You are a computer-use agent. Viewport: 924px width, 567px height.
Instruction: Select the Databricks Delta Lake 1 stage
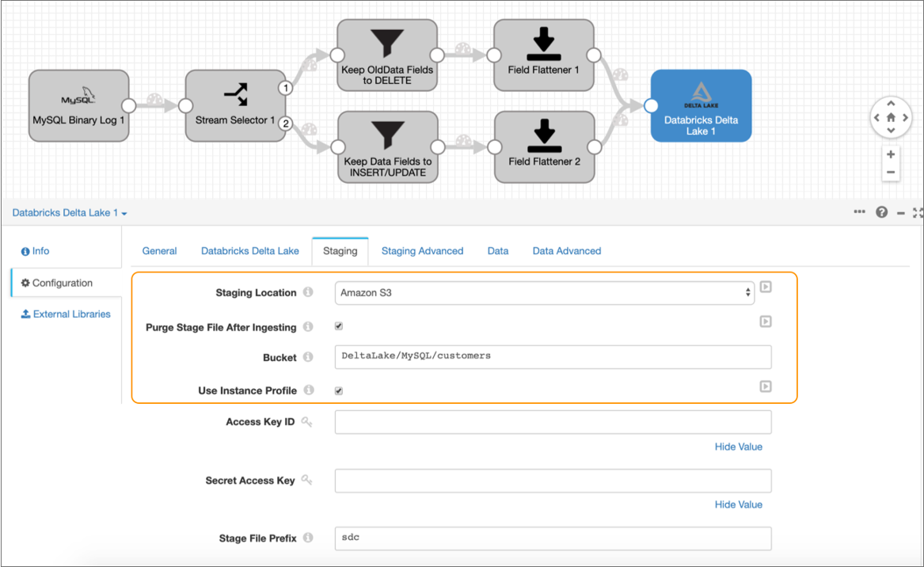click(701, 105)
